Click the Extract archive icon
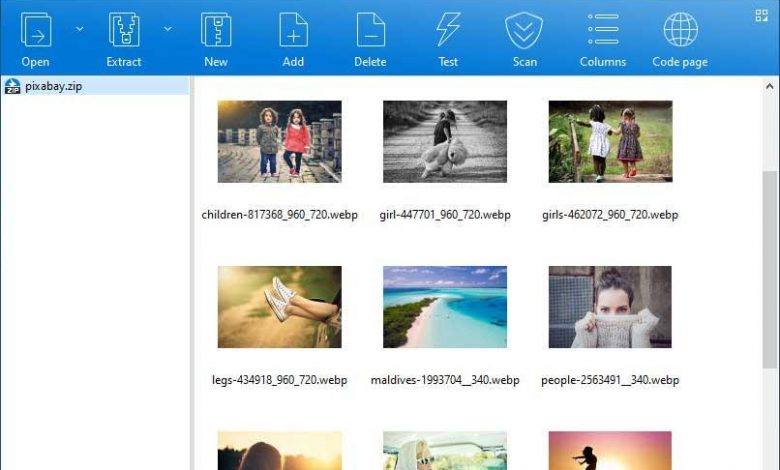 (124, 30)
